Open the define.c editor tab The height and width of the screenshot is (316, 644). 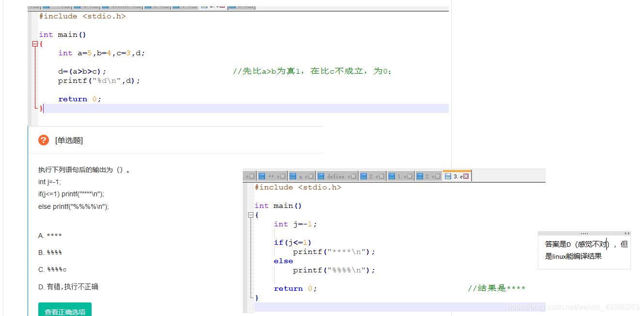[x=337, y=176]
